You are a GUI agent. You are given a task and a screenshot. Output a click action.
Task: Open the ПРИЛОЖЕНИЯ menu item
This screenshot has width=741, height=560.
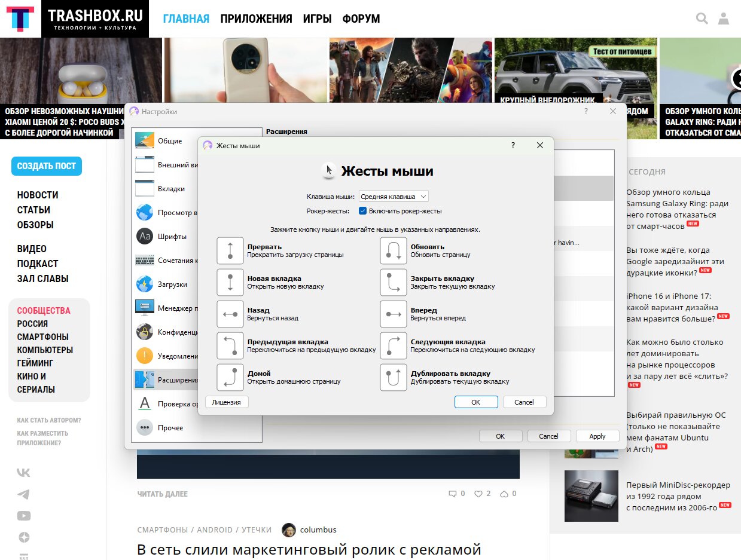click(x=256, y=19)
